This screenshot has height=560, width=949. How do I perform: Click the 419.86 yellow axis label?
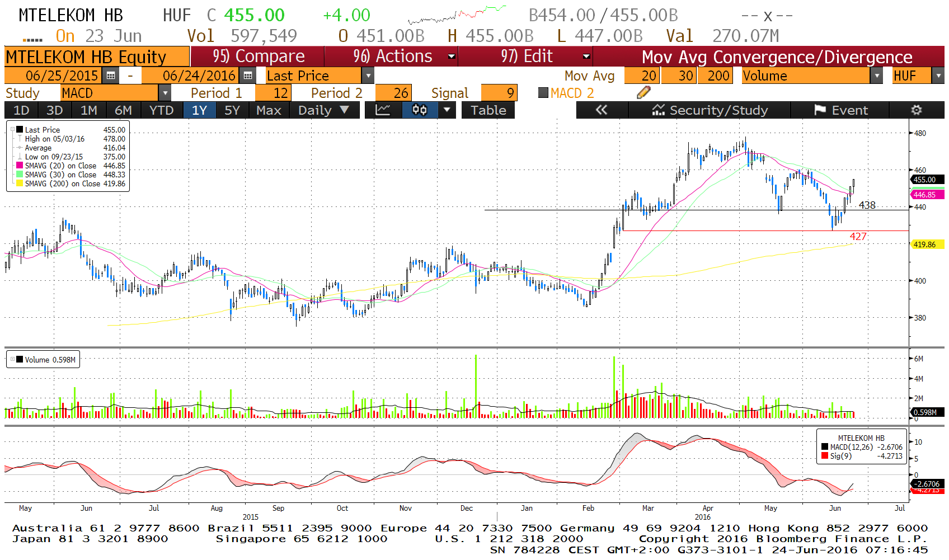click(x=928, y=244)
